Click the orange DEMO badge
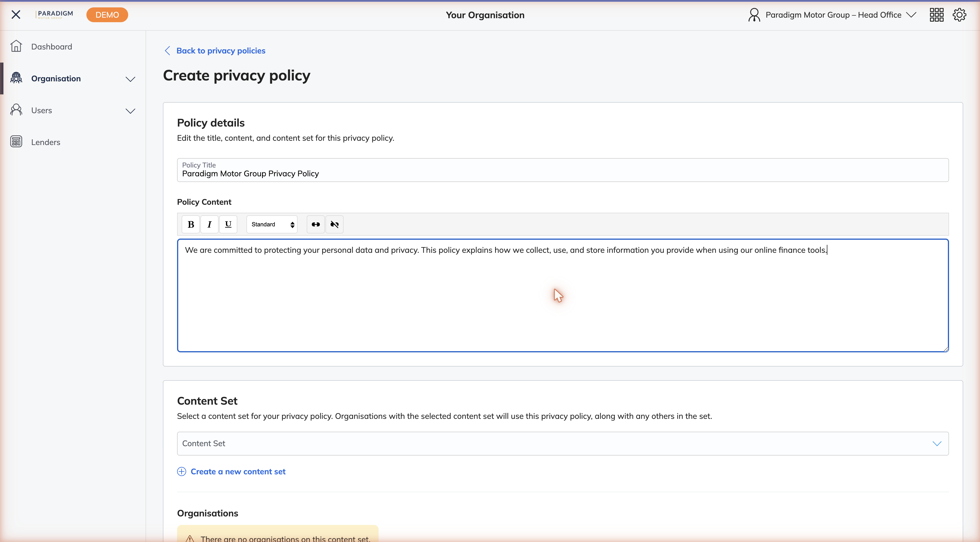Image resolution: width=980 pixels, height=542 pixels. coord(107,15)
